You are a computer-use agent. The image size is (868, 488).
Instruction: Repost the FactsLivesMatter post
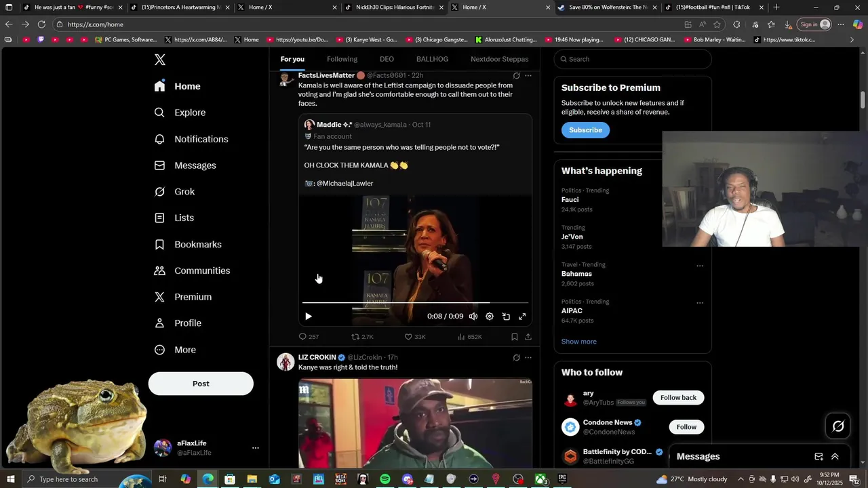click(362, 337)
